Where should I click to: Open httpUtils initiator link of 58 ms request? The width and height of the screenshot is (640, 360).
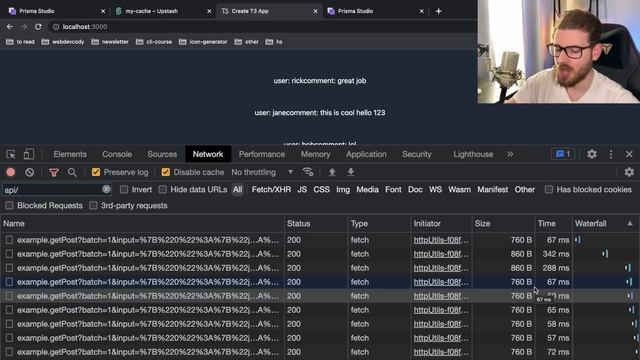pos(441,324)
